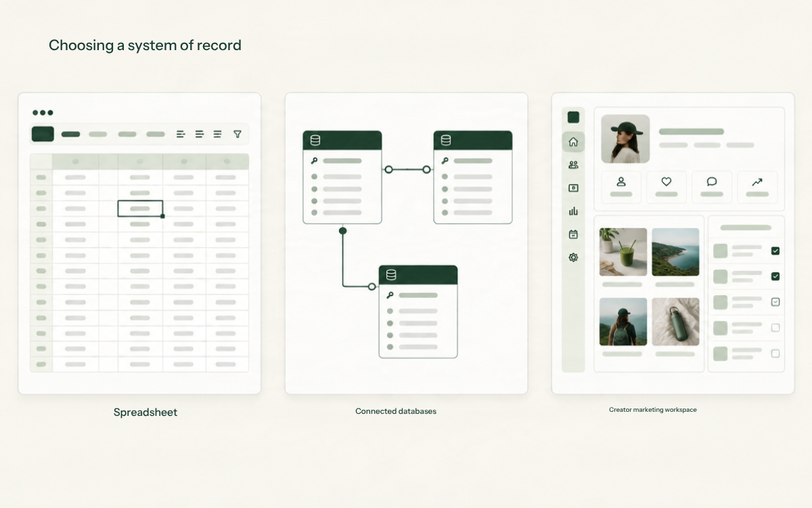This screenshot has width=812, height=508.
Task: Click the trending arrow growth stat card
Action: point(757,187)
